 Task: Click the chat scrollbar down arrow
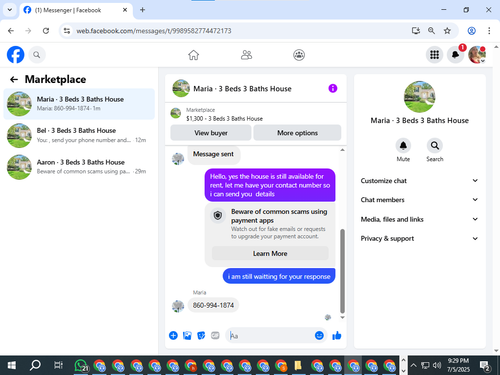tap(342, 317)
